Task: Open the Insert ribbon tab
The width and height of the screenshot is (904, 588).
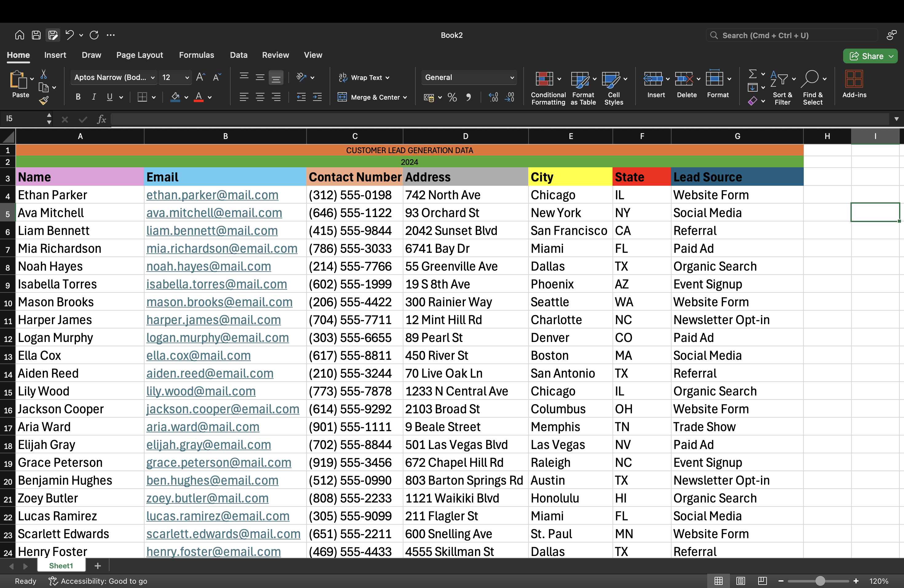Action: [55, 55]
